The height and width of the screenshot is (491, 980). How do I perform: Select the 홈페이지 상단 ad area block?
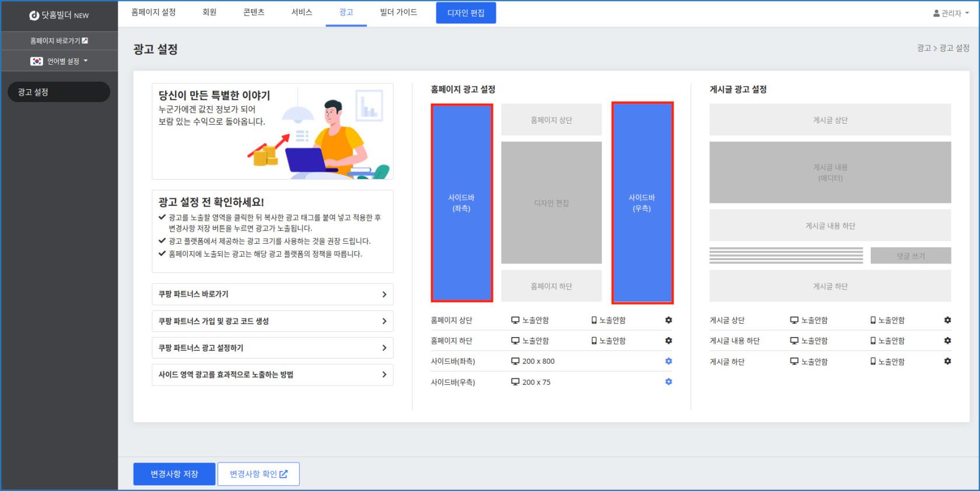pos(551,120)
